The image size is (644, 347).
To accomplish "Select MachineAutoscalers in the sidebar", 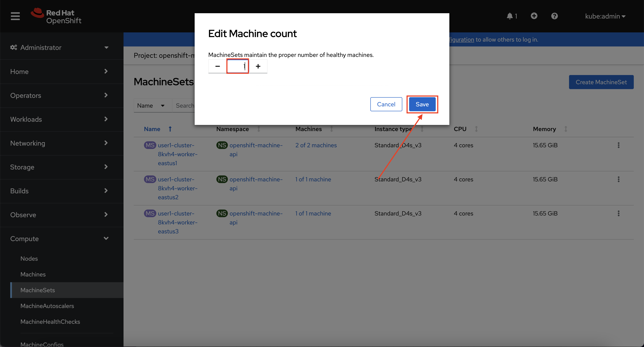I will click(47, 306).
